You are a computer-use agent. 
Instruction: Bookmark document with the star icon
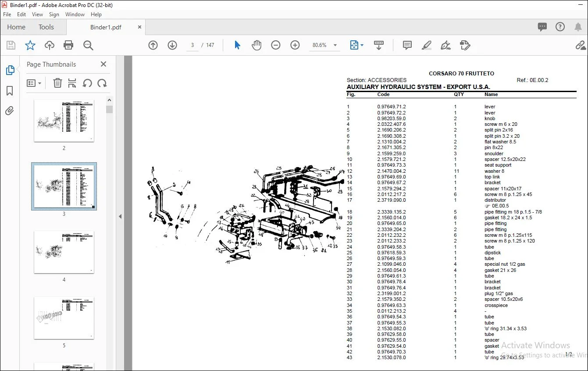pyautogui.click(x=30, y=45)
